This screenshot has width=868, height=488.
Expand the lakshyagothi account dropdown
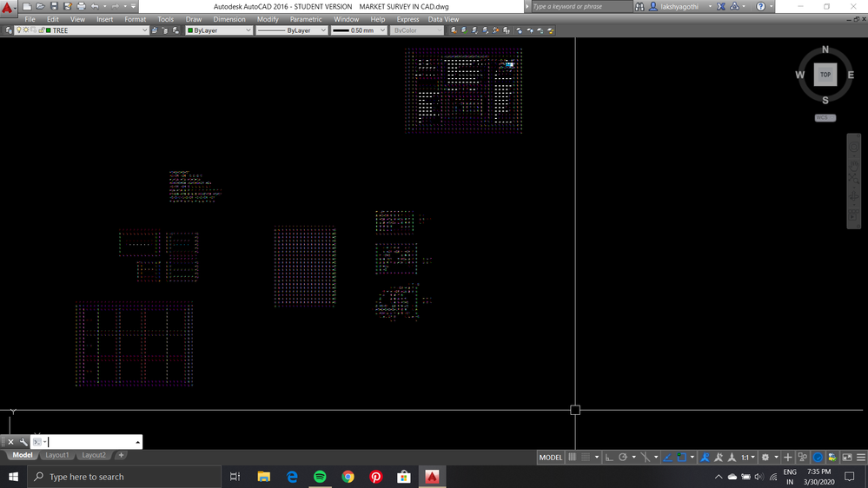(710, 7)
